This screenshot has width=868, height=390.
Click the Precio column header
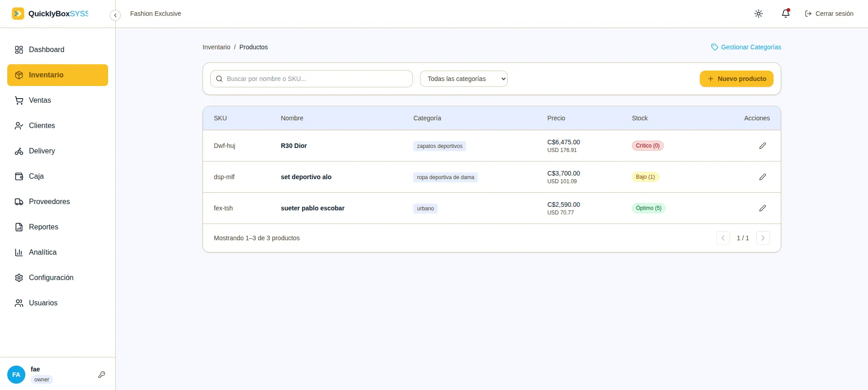coord(556,118)
